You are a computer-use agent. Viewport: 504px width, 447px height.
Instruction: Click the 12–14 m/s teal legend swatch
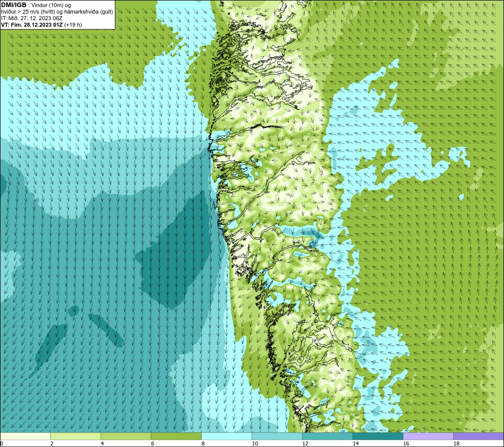coord(327,436)
